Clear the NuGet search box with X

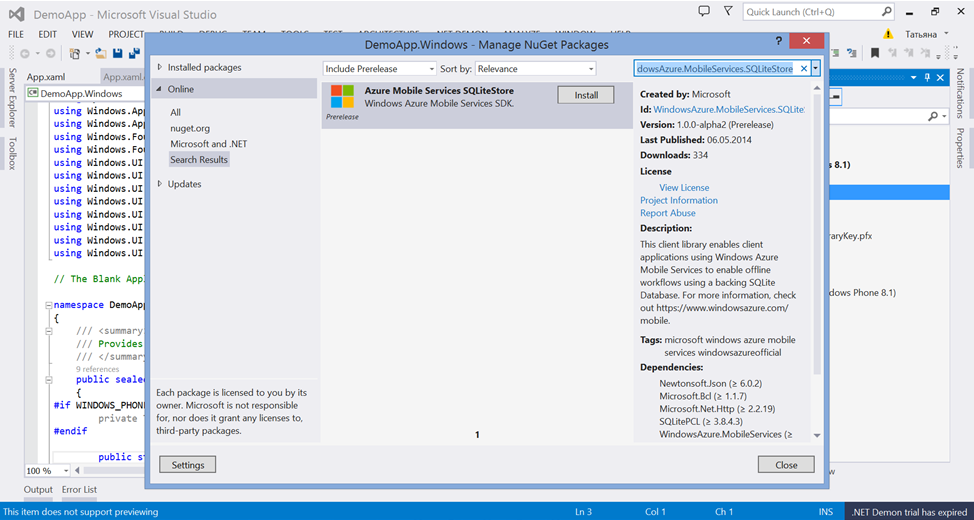(803, 68)
